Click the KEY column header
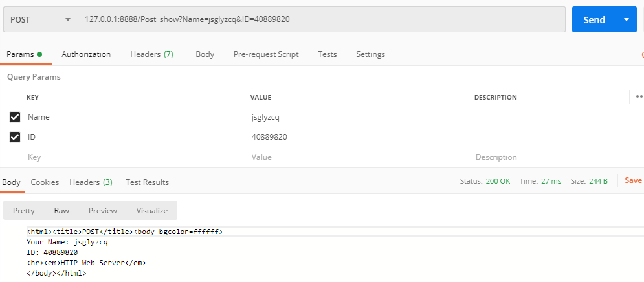Screen dimensions: 644x282 click(32, 97)
